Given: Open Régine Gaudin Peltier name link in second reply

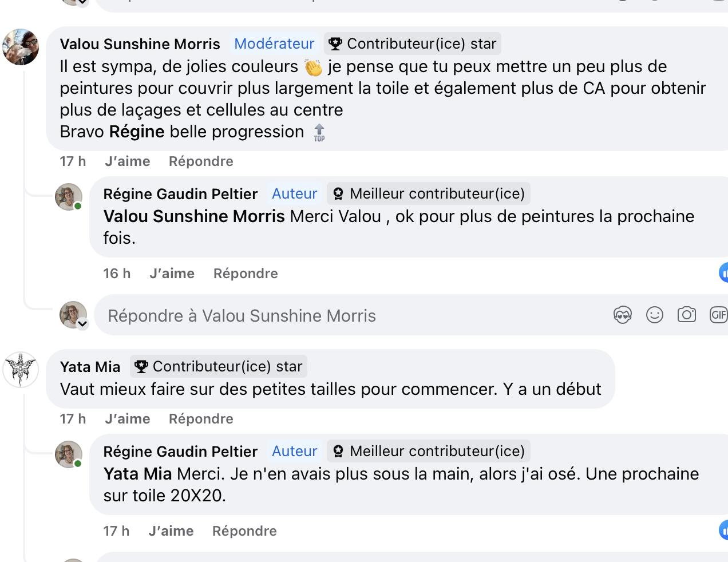Looking at the screenshot, I should click(180, 452).
